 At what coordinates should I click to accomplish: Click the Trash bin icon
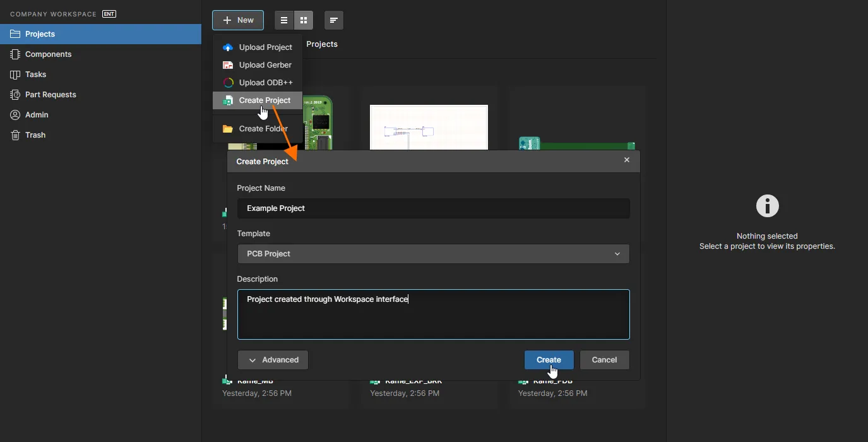pos(15,135)
